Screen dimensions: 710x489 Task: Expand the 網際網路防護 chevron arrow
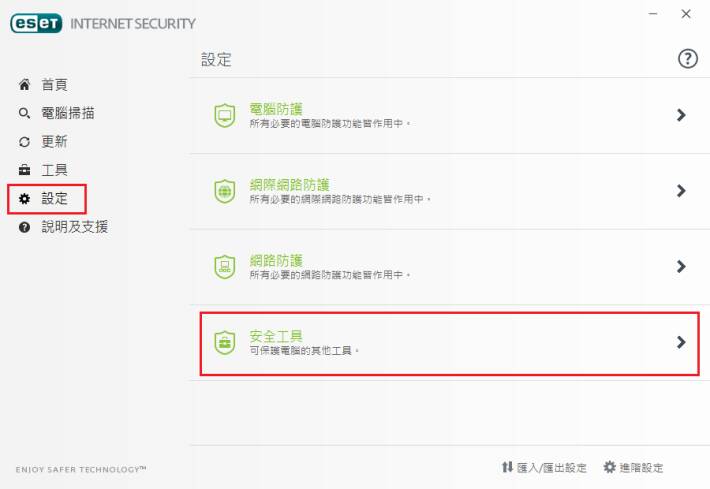pos(681,191)
